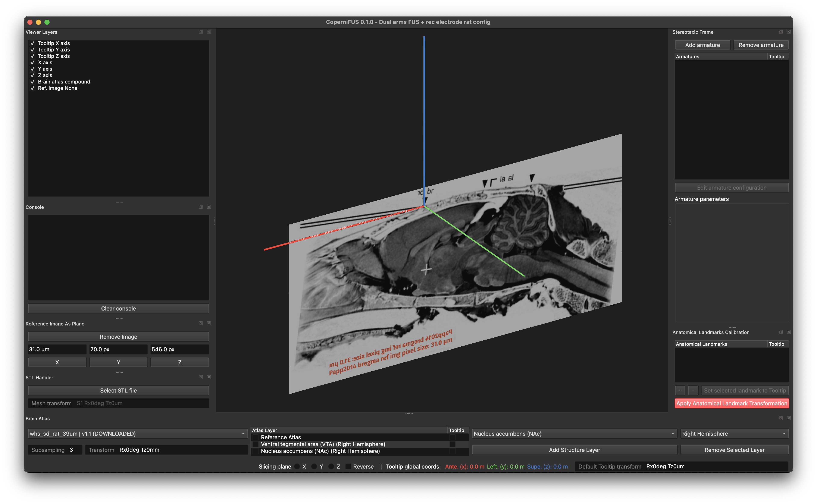The width and height of the screenshot is (817, 504).
Task: Enable the Reverse slicing checkbox
Action: (348, 466)
